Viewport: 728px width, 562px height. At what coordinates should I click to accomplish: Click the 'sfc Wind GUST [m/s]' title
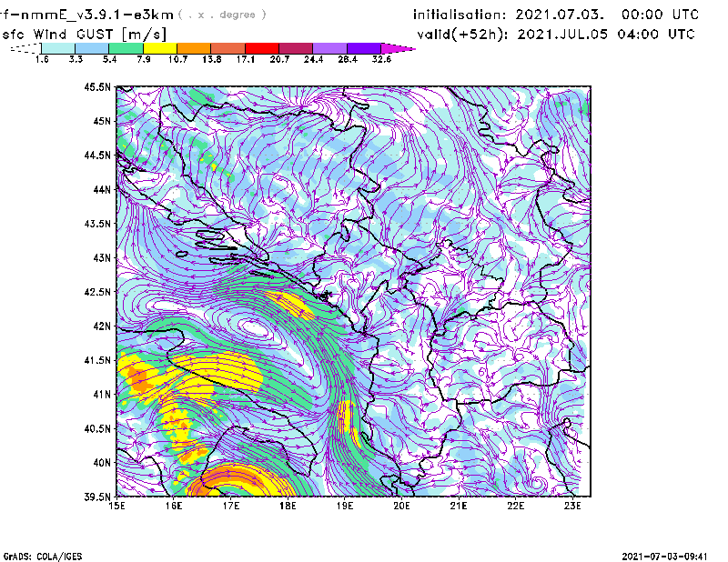pos(84,35)
